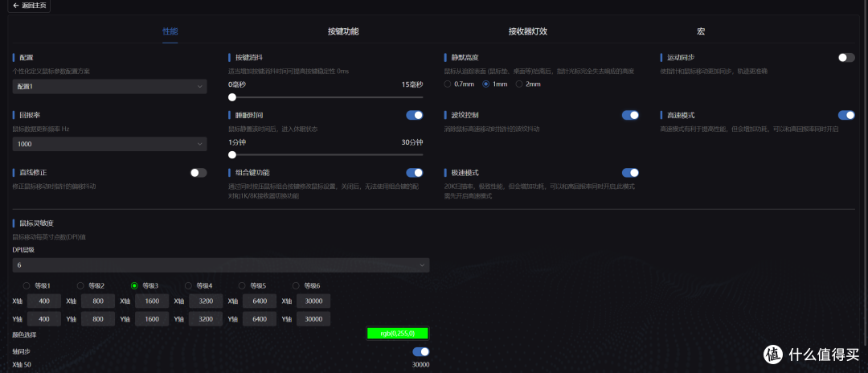This screenshot has height=373, width=868.
Task: Select the 0.7mm lift-off height option
Action: click(448, 84)
